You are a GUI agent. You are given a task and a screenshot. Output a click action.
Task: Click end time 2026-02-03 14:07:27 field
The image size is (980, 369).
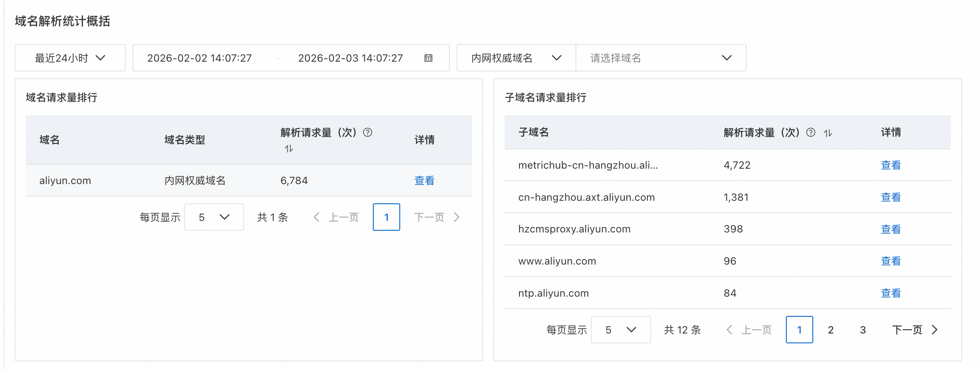click(351, 58)
